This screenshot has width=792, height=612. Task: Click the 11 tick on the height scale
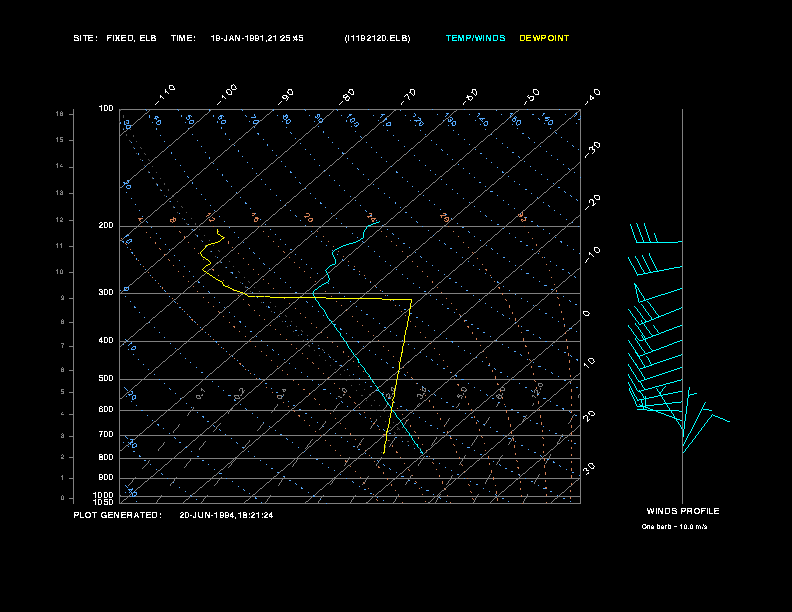(60, 246)
